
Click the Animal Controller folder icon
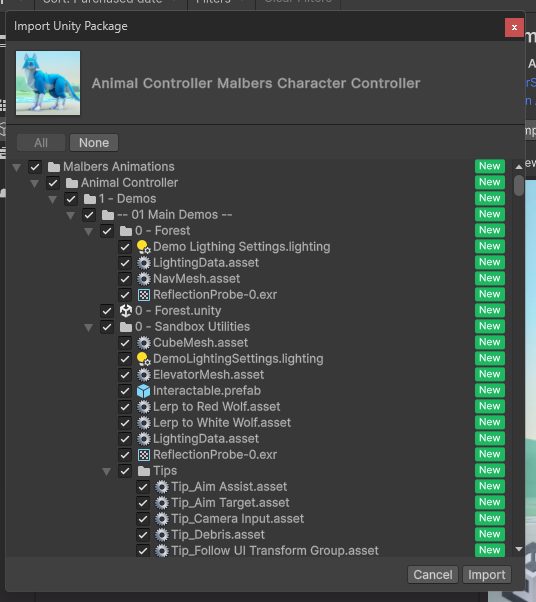click(72, 183)
